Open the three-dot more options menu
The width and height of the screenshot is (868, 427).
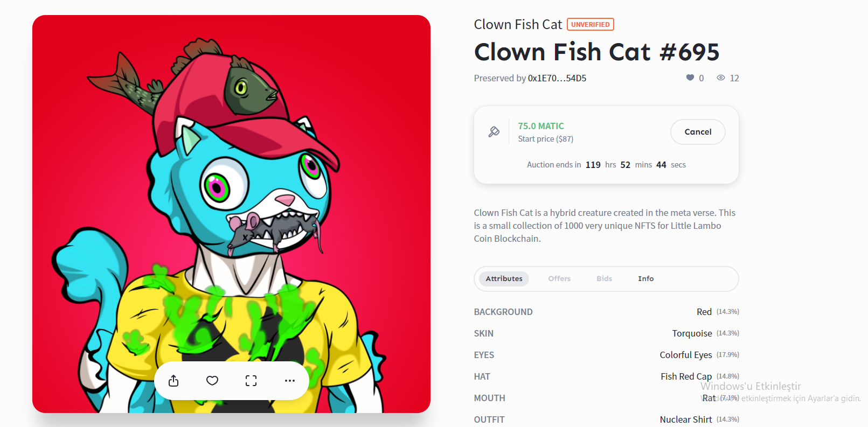[290, 381]
